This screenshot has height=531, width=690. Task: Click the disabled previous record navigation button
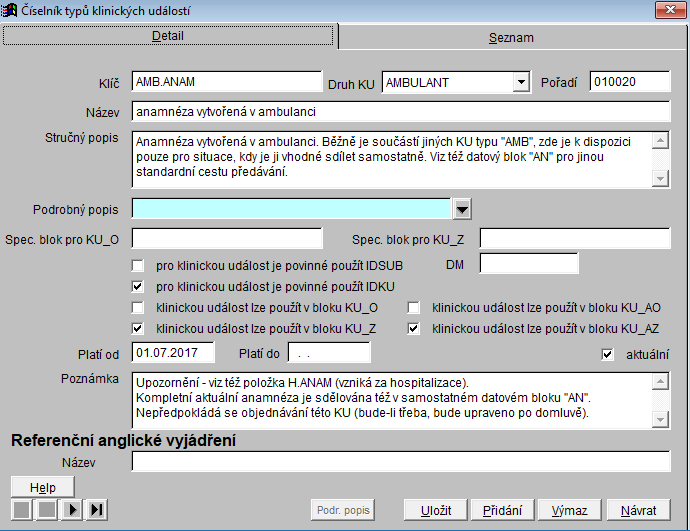coord(47,510)
